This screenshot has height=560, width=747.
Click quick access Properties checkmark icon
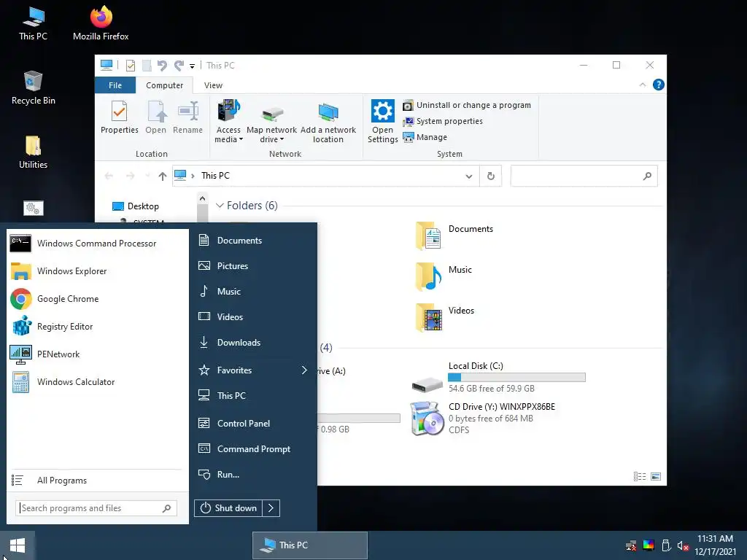[130, 66]
